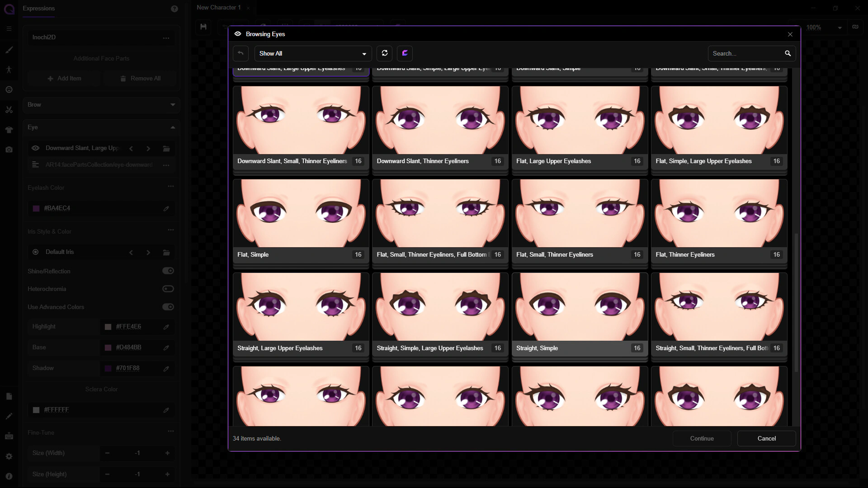Open the Show All filter dropdown
The height and width of the screenshot is (488, 868).
point(313,53)
